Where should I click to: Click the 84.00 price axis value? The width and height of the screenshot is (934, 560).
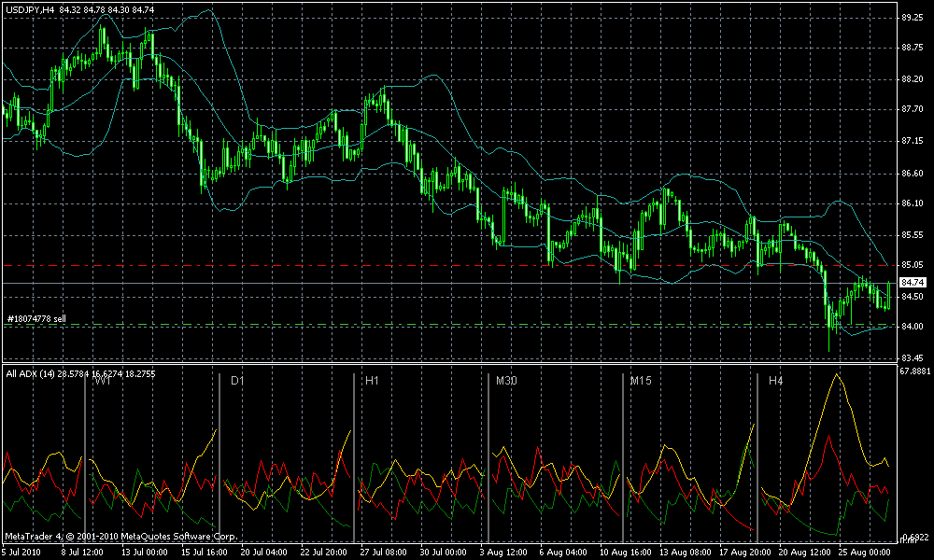click(913, 327)
